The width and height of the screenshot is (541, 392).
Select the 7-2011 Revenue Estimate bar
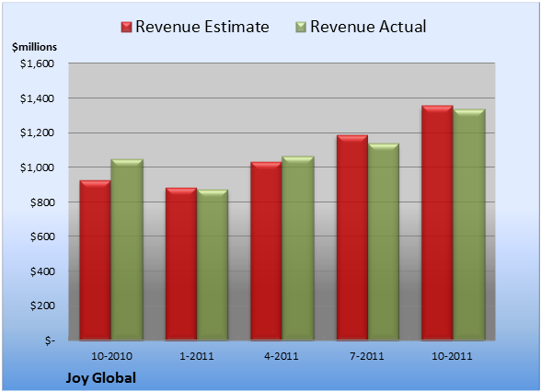tap(352, 237)
